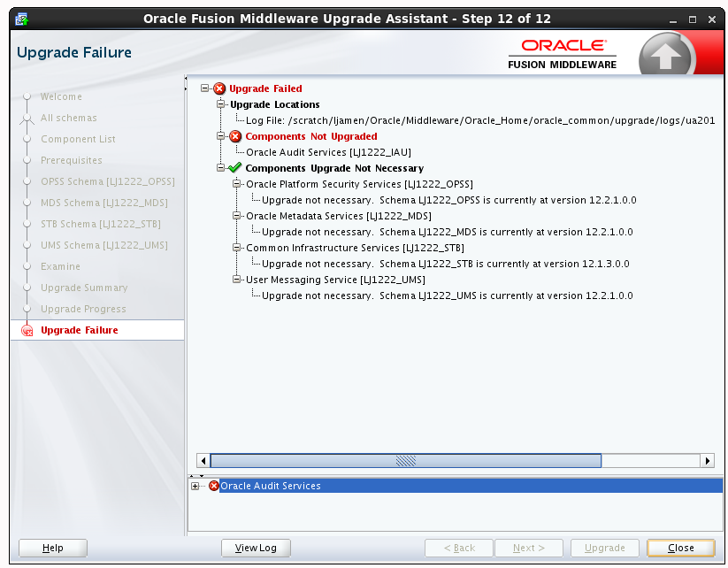Select the LJ1222_STB version 12.1.3.0.0 message
Screen dimensions: 728x568
446,264
